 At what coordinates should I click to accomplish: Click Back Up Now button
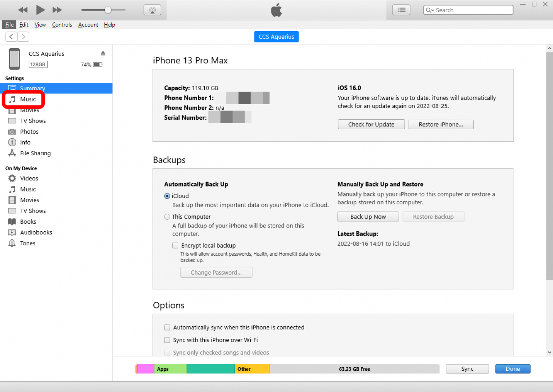coord(368,217)
